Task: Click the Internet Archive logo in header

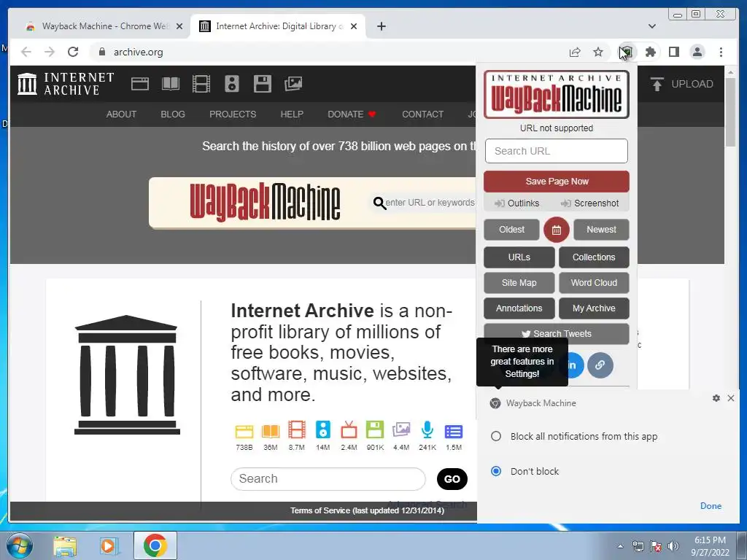Action: click(66, 84)
